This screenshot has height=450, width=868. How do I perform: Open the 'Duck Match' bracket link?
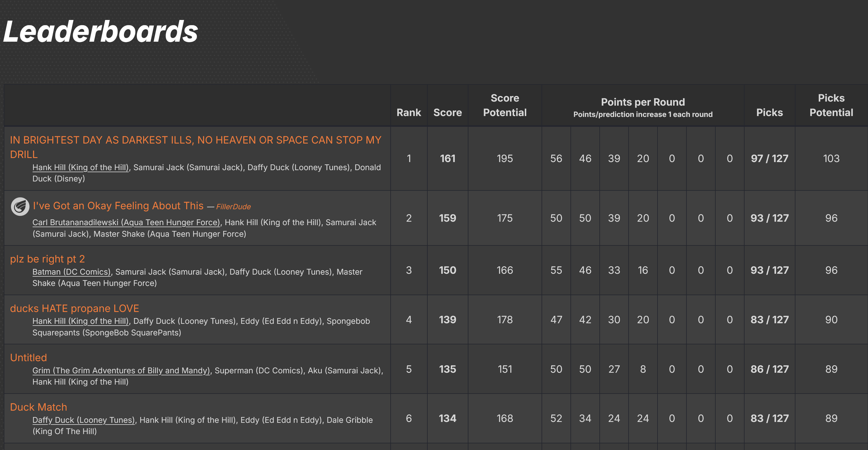38,407
